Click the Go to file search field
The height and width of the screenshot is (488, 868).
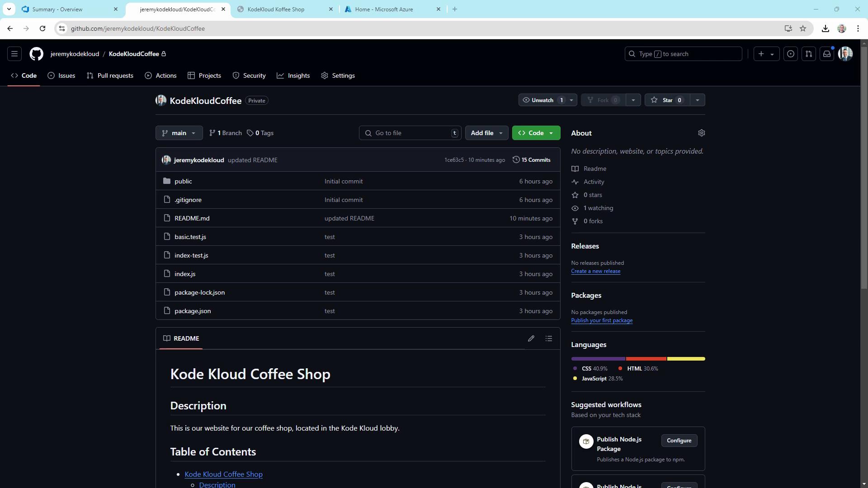click(x=410, y=133)
